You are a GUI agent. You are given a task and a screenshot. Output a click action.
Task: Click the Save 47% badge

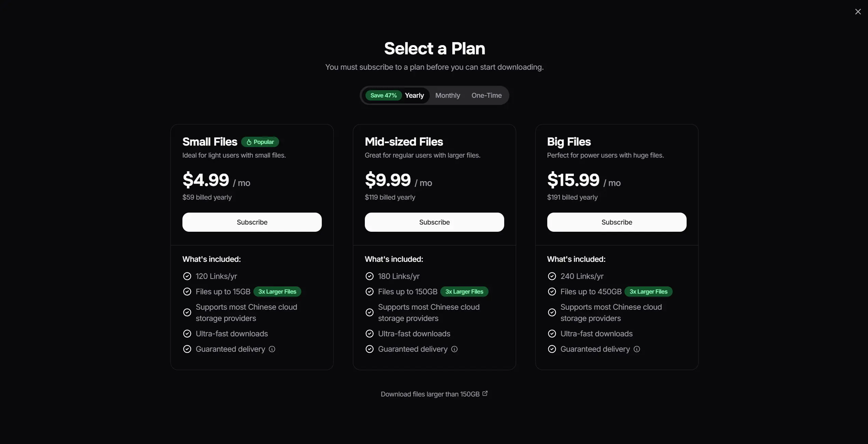click(x=383, y=95)
